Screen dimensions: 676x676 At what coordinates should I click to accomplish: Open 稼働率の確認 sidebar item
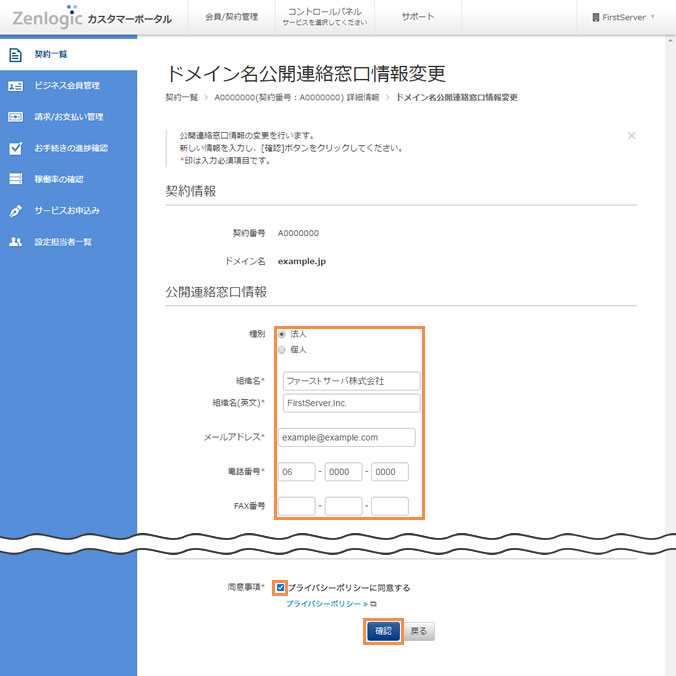point(69,179)
